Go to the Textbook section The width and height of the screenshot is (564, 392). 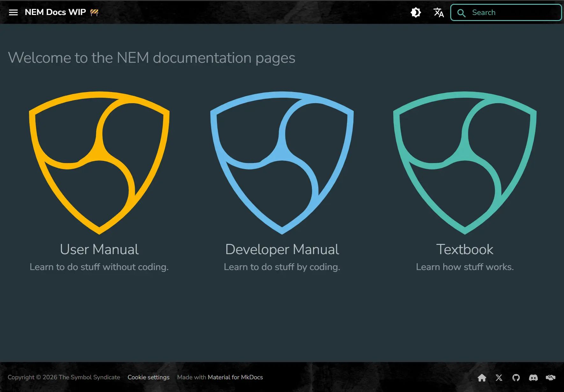[x=465, y=249]
